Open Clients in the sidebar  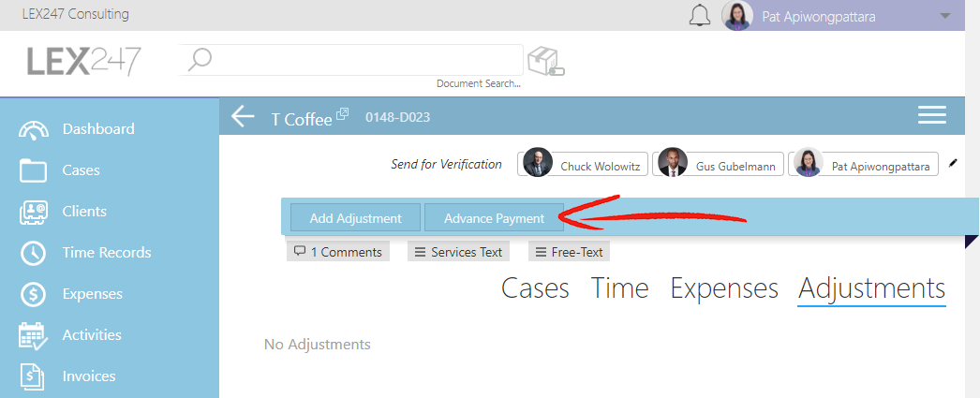(84, 212)
